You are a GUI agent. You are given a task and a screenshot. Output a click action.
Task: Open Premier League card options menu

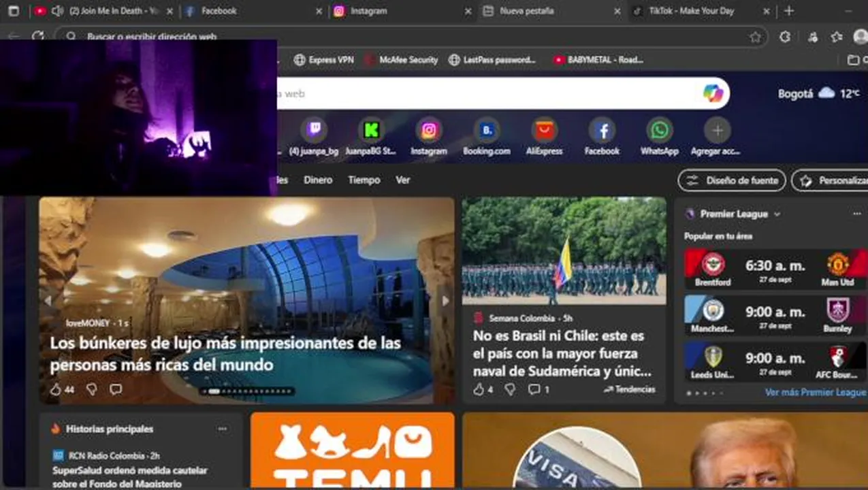point(856,214)
